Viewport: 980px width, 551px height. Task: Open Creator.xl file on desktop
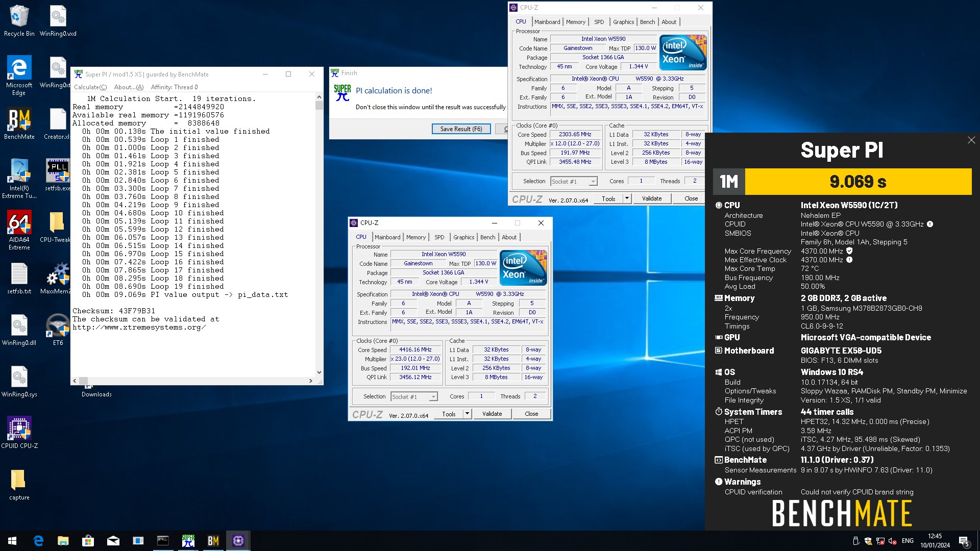point(56,123)
